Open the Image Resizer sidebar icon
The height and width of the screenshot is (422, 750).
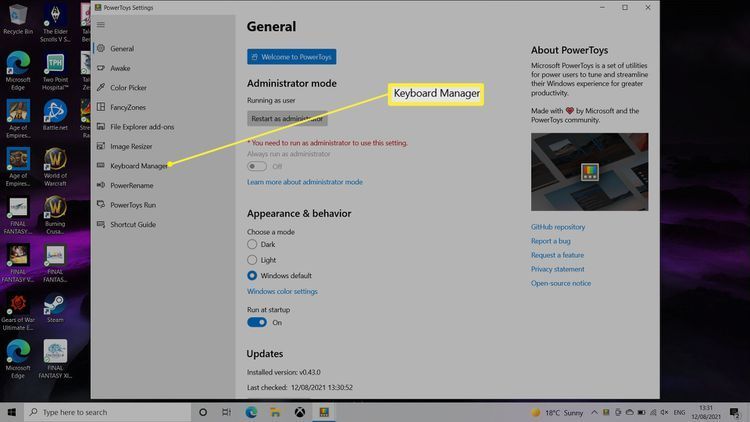coord(100,146)
